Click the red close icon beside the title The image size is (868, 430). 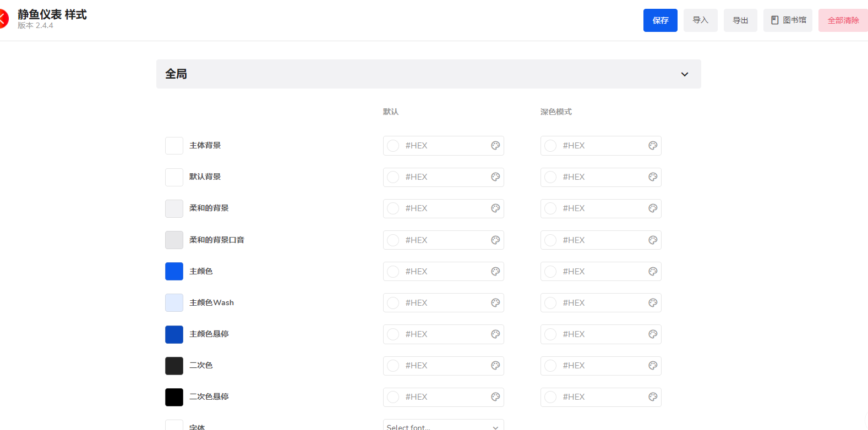point(3,19)
